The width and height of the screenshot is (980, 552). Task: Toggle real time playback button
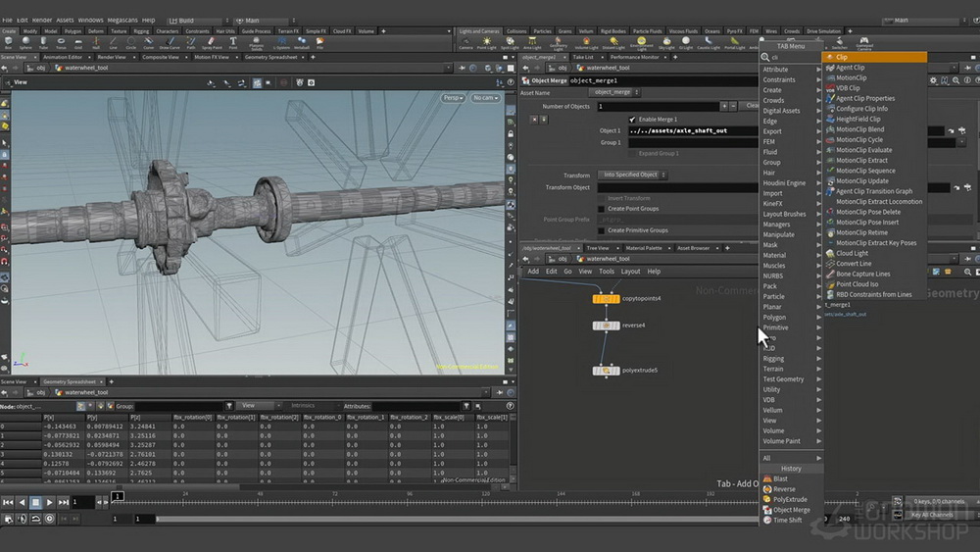[49, 519]
